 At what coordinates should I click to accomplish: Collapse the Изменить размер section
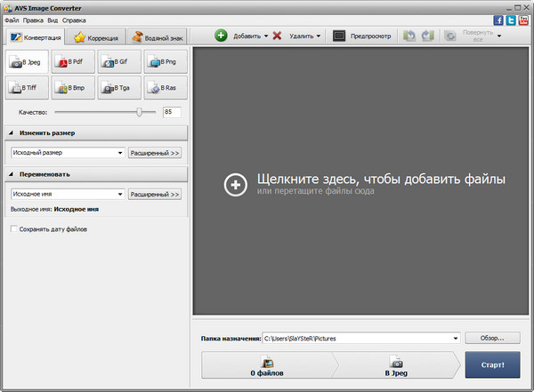12,133
